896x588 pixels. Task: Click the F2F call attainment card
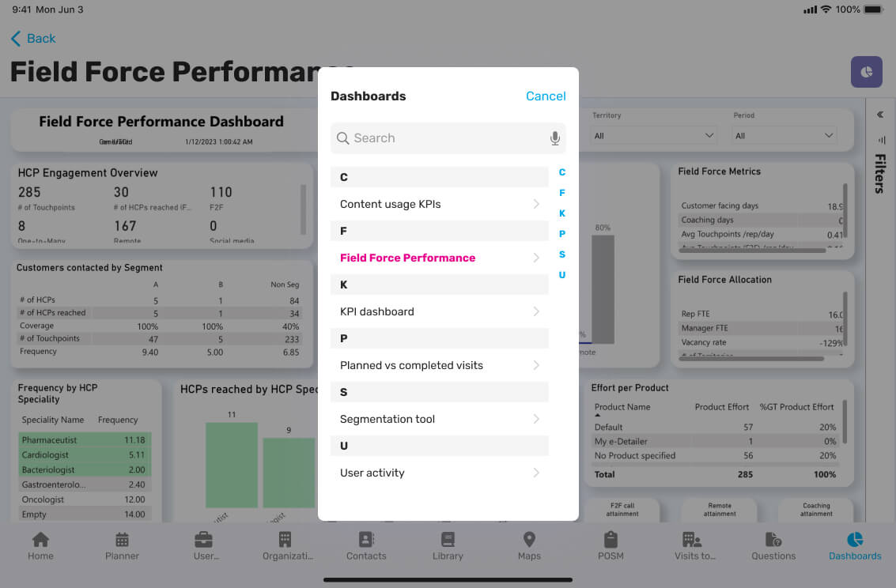pyautogui.click(x=622, y=510)
